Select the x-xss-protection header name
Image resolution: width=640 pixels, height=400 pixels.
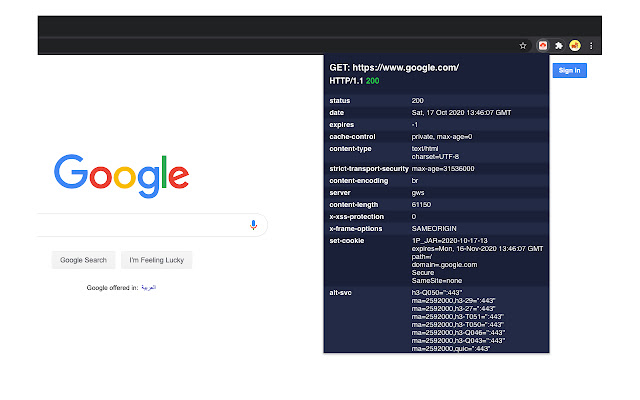coord(356,217)
